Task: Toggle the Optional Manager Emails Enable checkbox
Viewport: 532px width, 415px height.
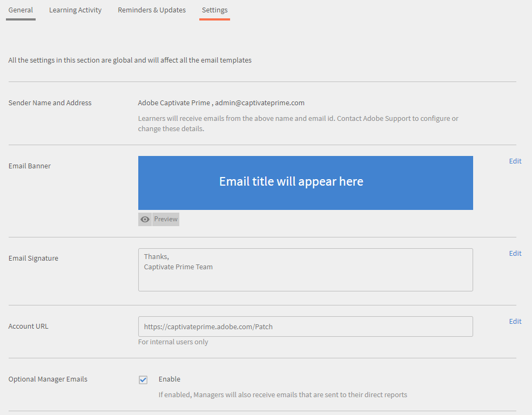Action: click(143, 379)
